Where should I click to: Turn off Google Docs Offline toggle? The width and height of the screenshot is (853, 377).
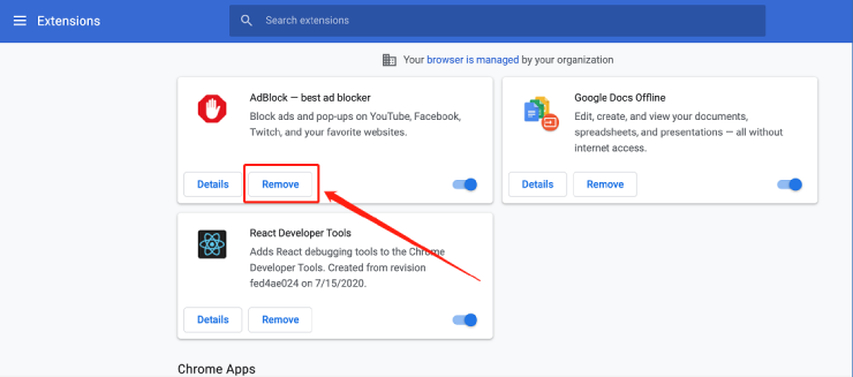790,184
